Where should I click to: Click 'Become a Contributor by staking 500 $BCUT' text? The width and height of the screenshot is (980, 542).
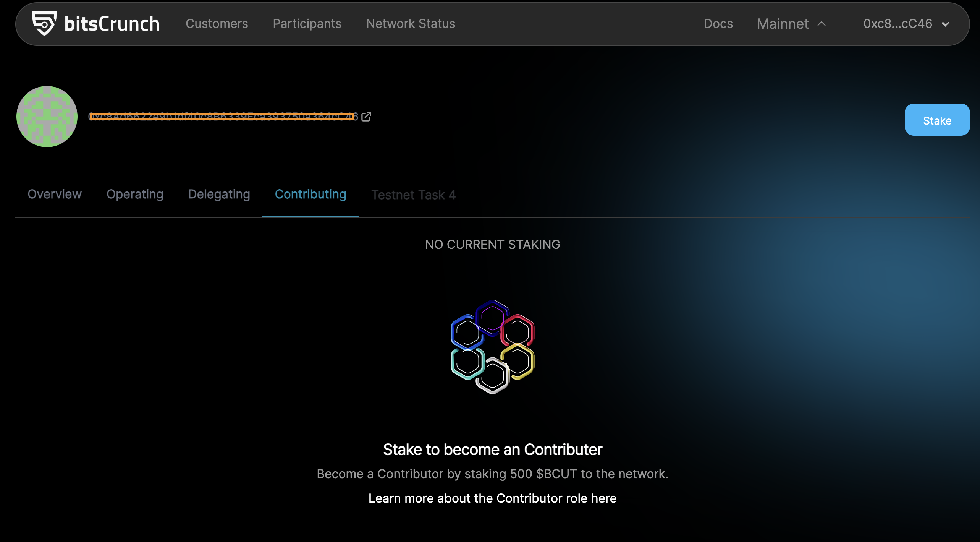492,474
